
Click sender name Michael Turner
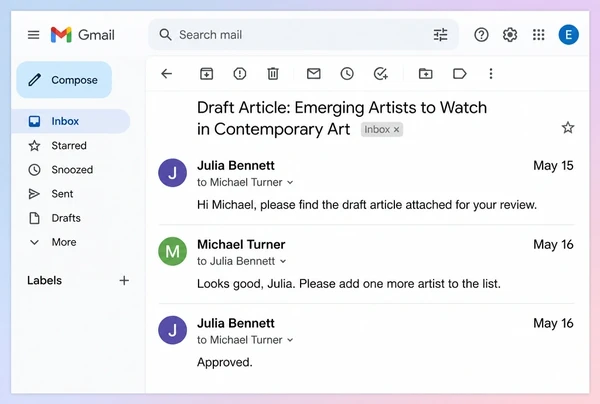point(241,244)
